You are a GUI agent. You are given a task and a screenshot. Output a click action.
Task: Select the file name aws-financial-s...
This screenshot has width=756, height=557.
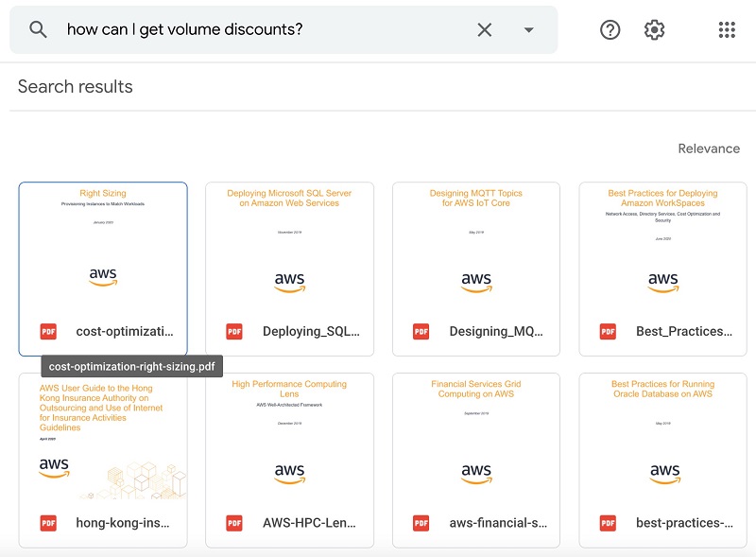point(498,523)
